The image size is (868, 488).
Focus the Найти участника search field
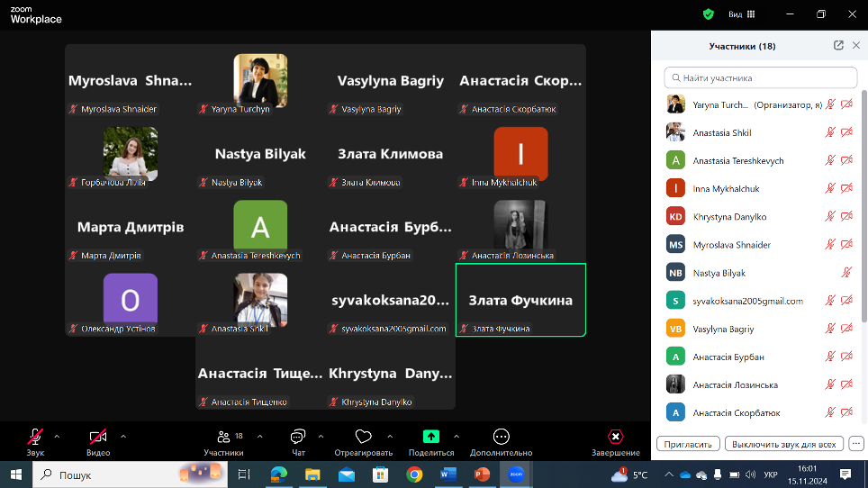click(x=761, y=78)
